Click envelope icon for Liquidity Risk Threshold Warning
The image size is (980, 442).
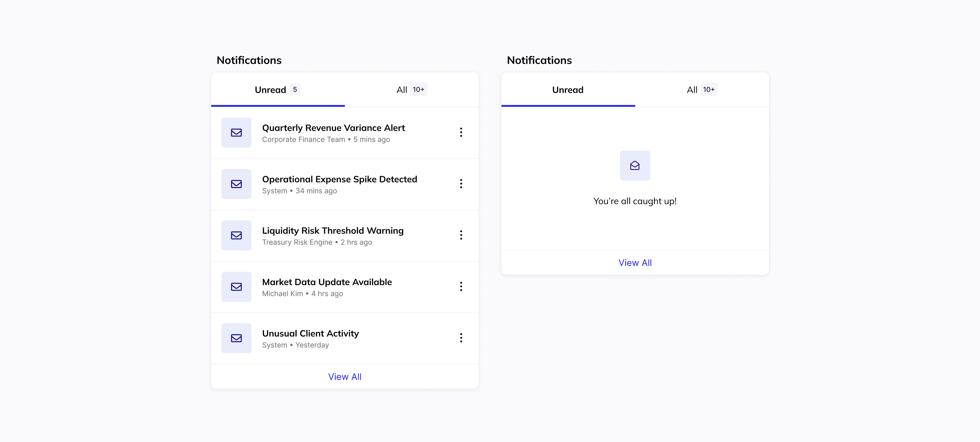[236, 235]
